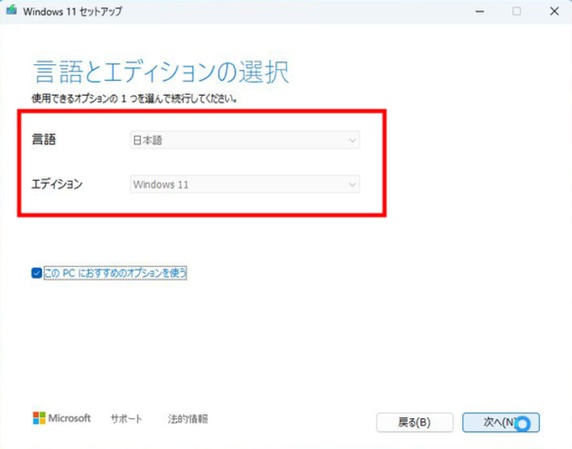Click the 次へ(N) button
The height and width of the screenshot is (449, 572).
coord(501,422)
